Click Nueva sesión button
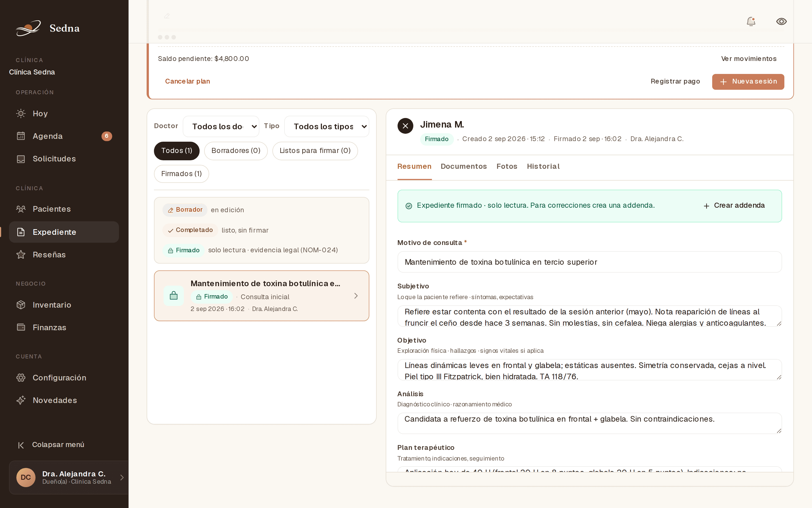This screenshot has width=812, height=508. point(748,82)
